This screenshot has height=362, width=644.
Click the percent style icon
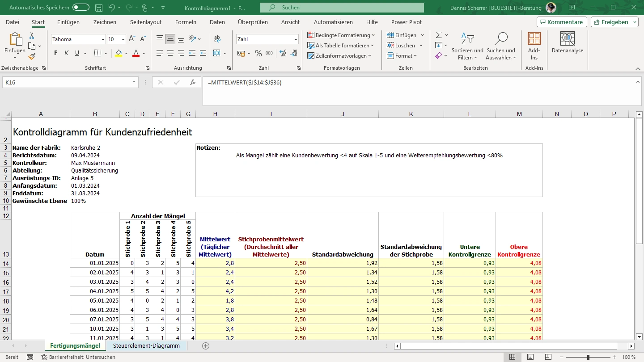point(258,53)
